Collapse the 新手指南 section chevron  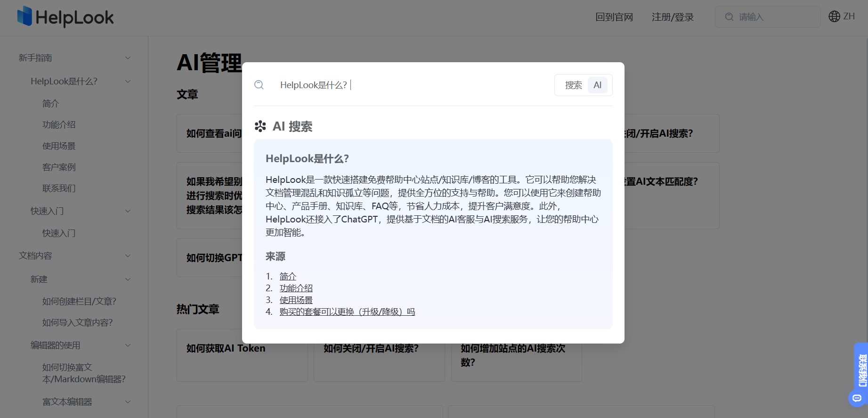[x=128, y=58]
